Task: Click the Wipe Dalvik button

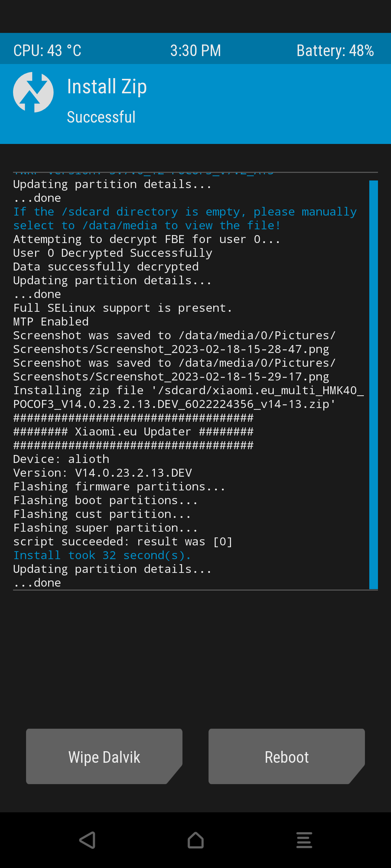Action: point(104,757)
